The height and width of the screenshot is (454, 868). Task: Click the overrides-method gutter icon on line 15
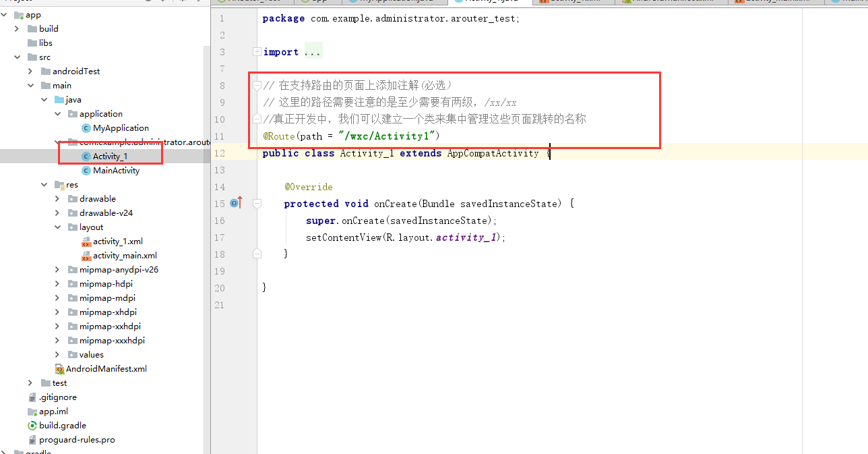coord(235,202)
